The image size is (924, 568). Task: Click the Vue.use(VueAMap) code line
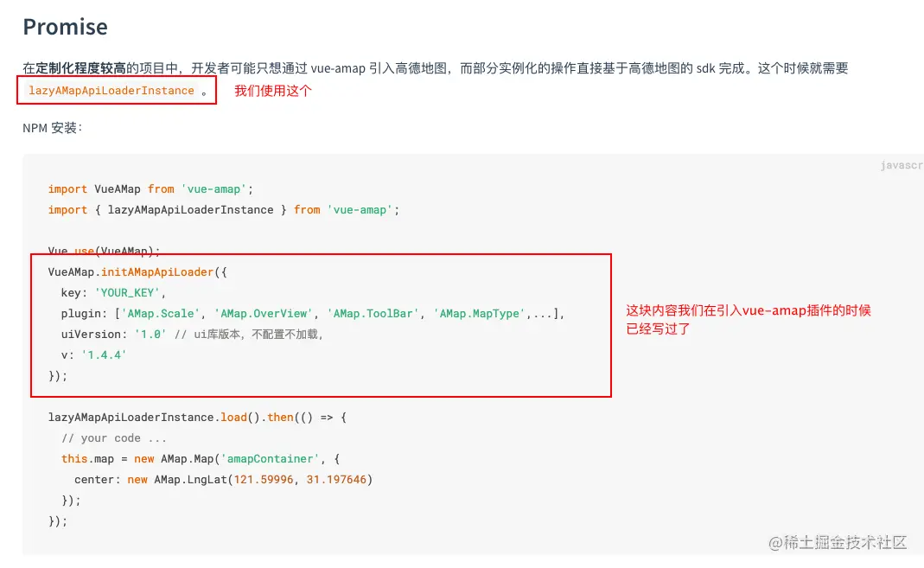coord(104,252)
